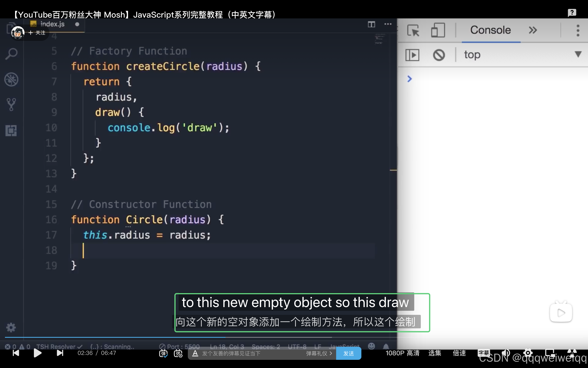588x368 pixels.
Task: Open the Debug sidebar icon in VS Code
Action: pos(11,79)
